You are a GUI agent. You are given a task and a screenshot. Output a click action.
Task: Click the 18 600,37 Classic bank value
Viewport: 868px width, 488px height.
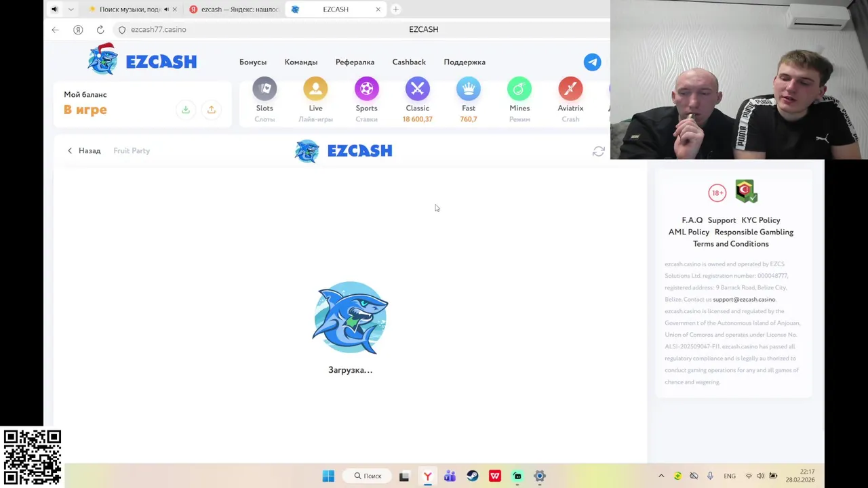point(417,119)
